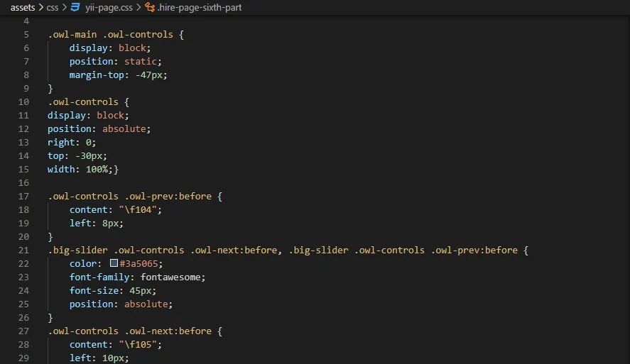Open the css folder breadcrumb
Screen dimensions: 630x364
tap(53, 7)
